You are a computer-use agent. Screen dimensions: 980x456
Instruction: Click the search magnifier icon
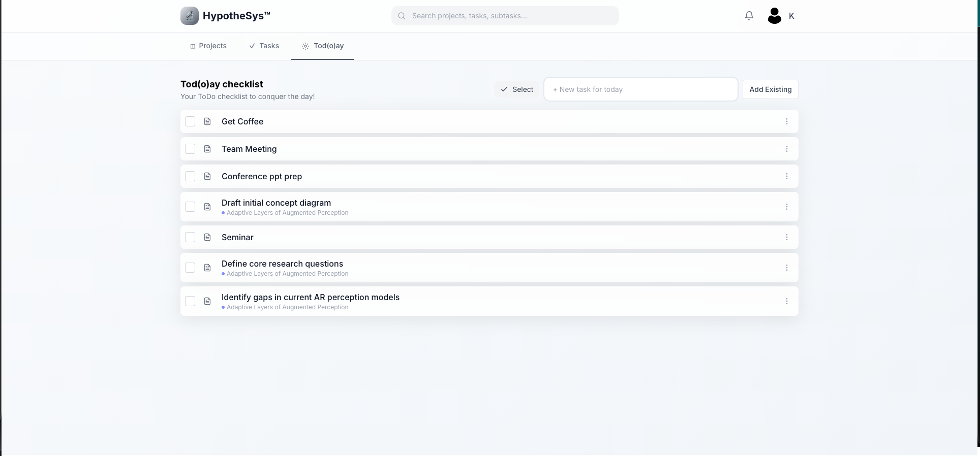tap(402, 16)
